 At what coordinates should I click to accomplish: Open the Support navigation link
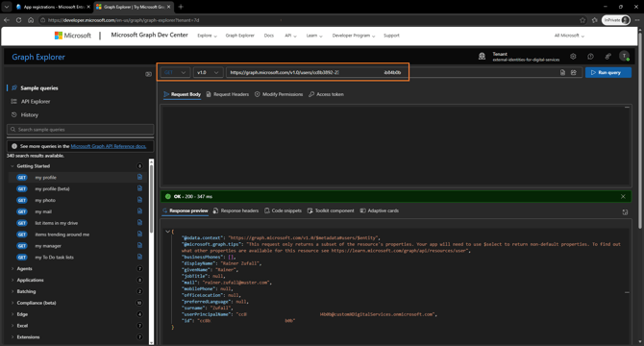click(391, 36)
